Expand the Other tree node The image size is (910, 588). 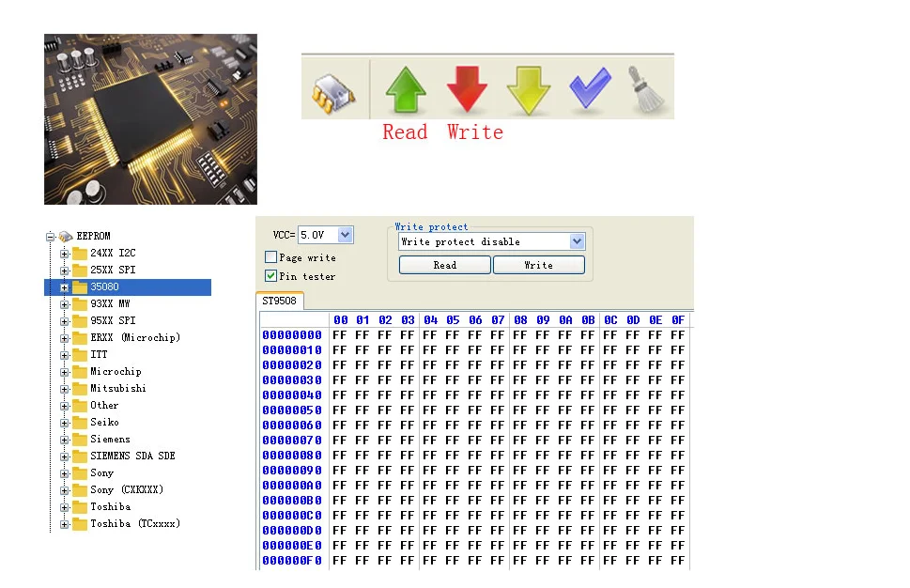65,406
